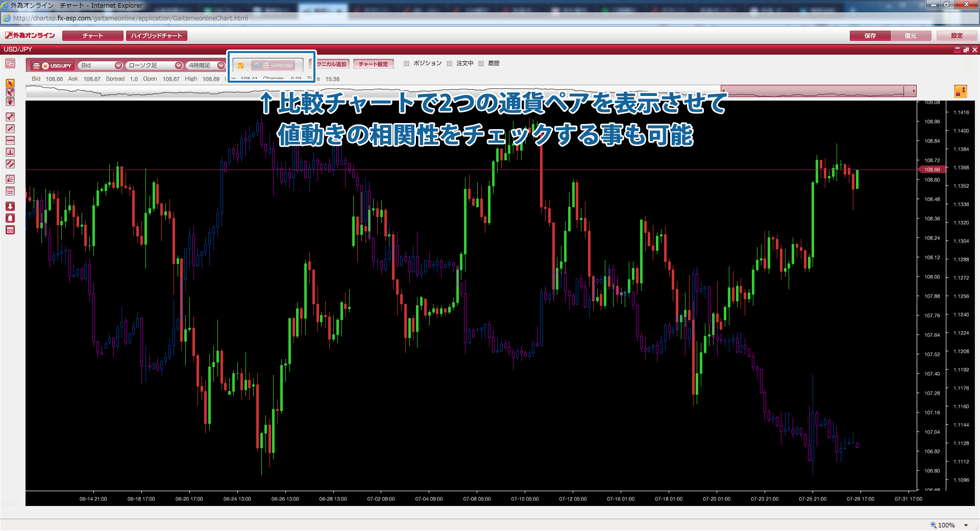Select the parallel channel lines tool
This screenshot has height=531, width=980.
(10, 164)
